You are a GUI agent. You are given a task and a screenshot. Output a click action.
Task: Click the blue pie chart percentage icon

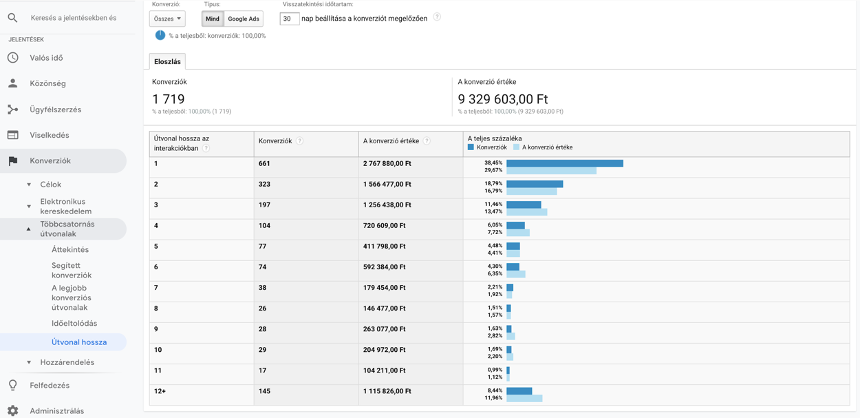click(x=160, y=35)
